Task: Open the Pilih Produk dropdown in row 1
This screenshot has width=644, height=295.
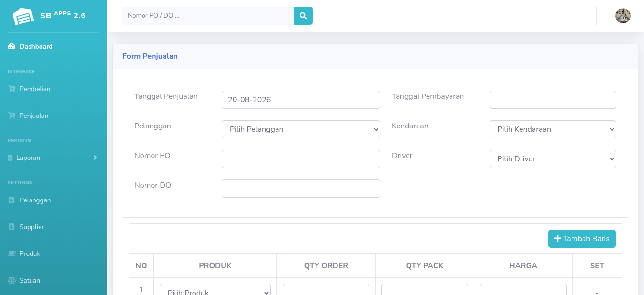Action: (x=215, y=290)
